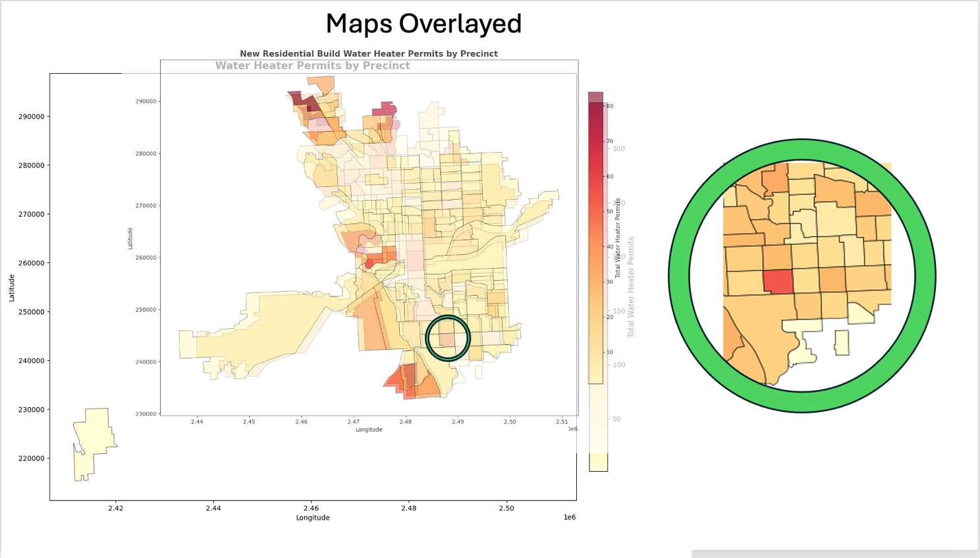This screenshot has height=558, width=980.
Task: Select the "New Residential Build" chart title
Action: pyautogui.click(x=368, y=54)
